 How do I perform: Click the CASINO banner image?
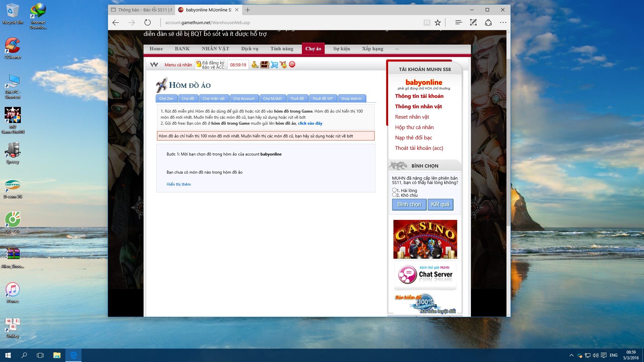click(425, 239)
